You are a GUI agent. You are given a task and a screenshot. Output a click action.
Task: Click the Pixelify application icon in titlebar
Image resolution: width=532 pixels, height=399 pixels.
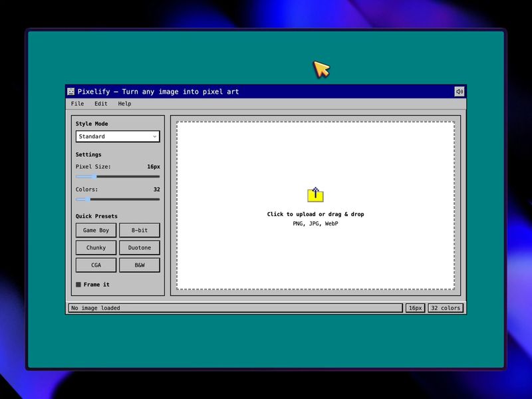point(70,91)
